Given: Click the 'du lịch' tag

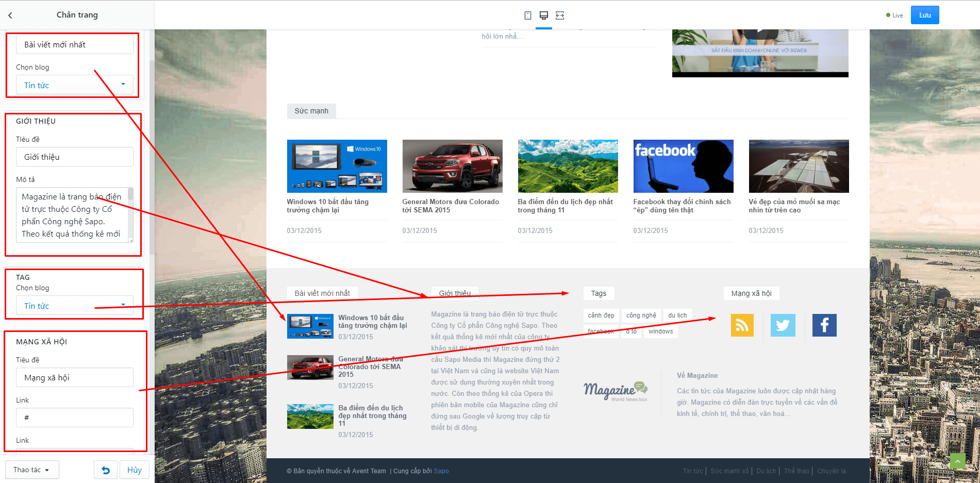Looking at the screenshot, I should pos(677,315).
